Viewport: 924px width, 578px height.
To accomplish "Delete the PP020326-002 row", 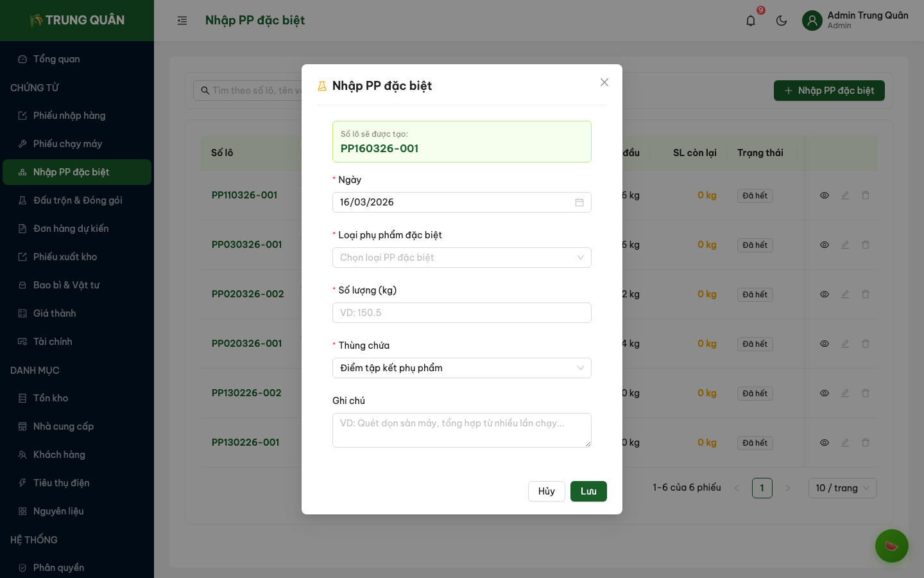I will 866,294.
